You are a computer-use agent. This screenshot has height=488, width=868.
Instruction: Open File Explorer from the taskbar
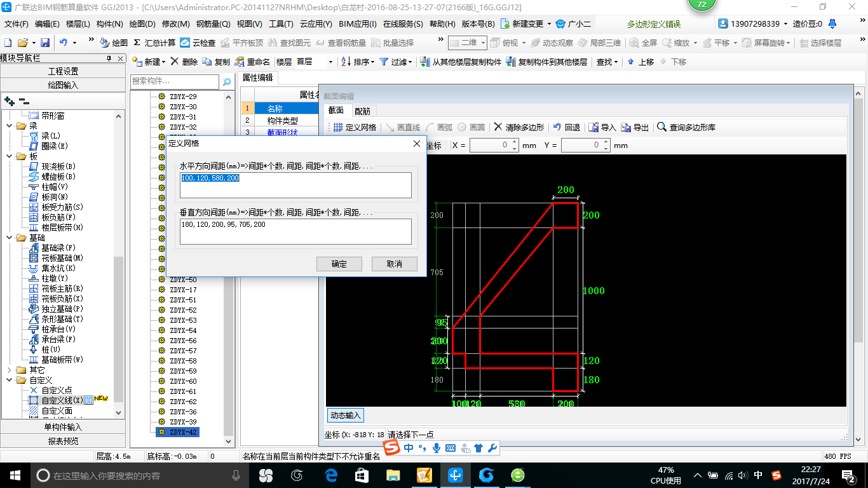coord(393,475)
